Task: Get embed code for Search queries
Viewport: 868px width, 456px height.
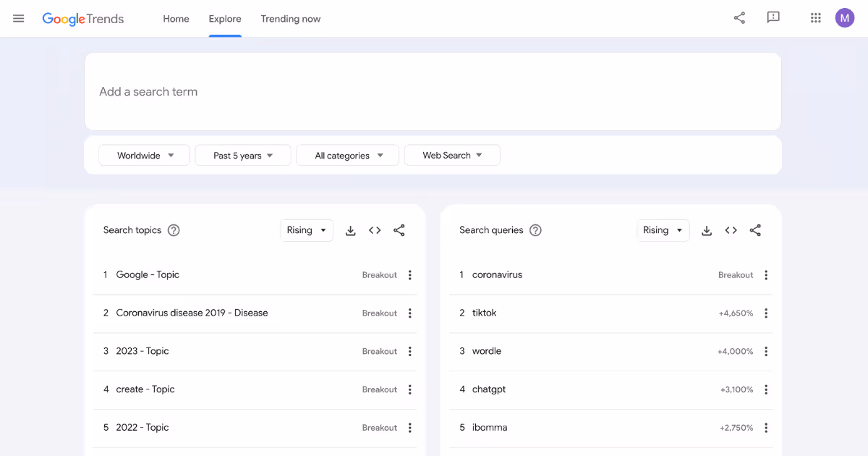Action: pyautogui.click(x=731, y=230)
